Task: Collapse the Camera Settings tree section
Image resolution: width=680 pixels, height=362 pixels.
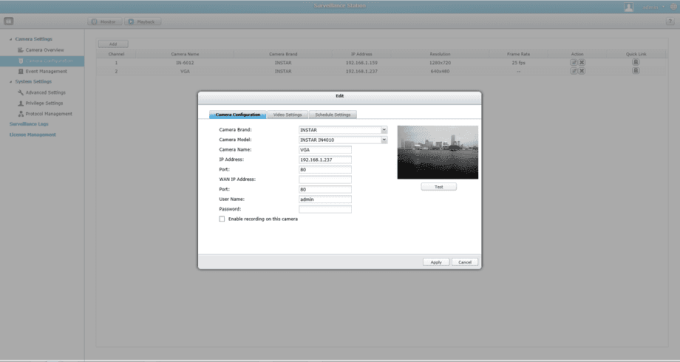Action: coord(11,39)
